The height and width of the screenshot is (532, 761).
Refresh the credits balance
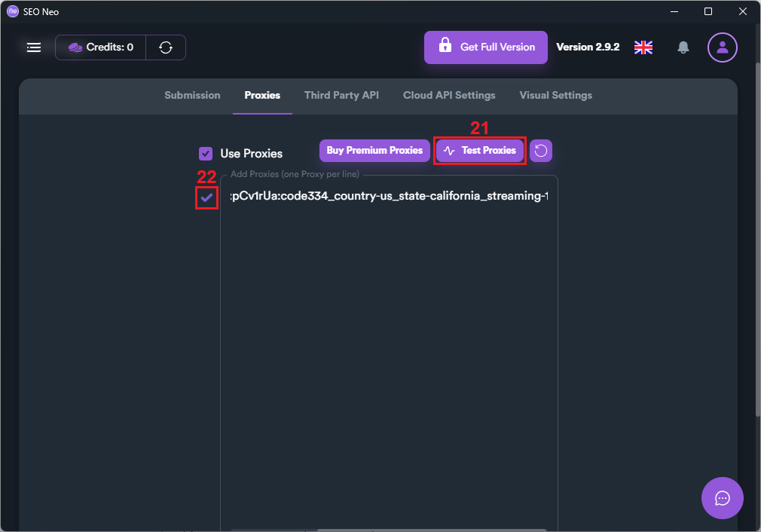(166, 47)
